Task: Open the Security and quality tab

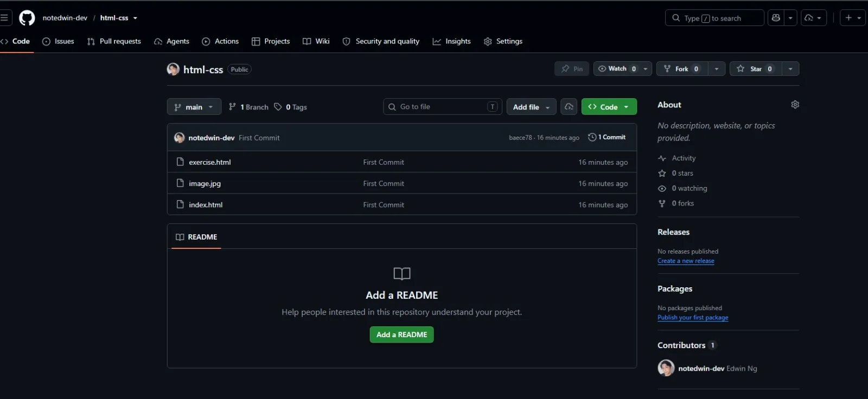Action: tap(381, 41)
